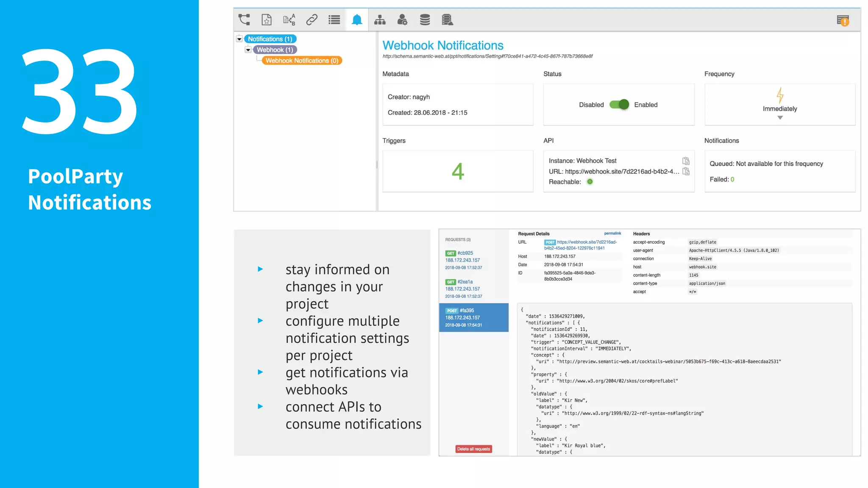Open the list view icon
Screen dimensions: 868x488
[334, 19]
